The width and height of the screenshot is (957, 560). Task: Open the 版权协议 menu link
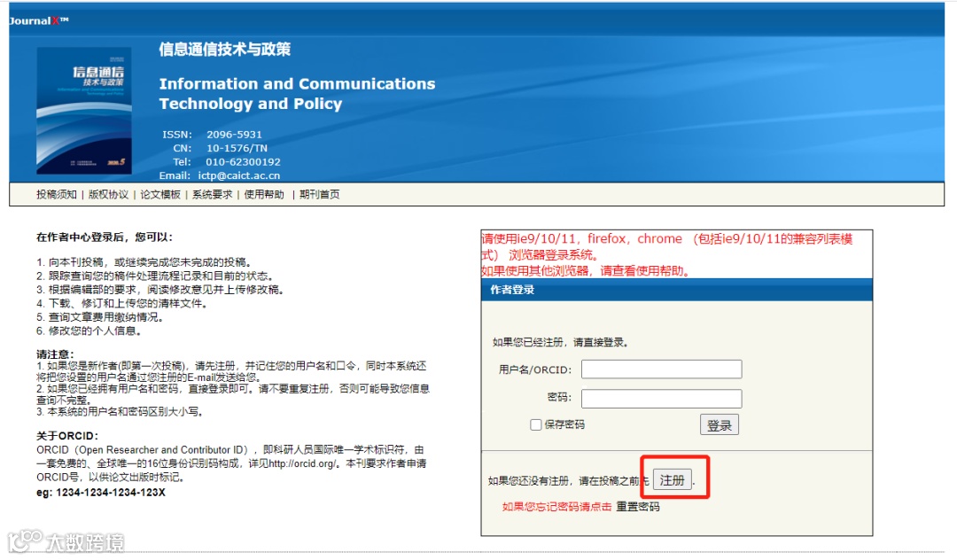click(109, 195)
